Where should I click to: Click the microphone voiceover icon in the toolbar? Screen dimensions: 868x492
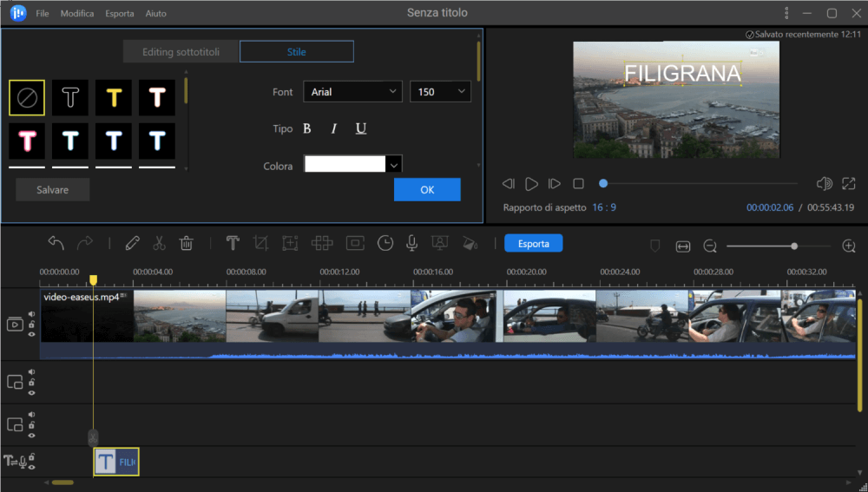click(x=411, y=243)
